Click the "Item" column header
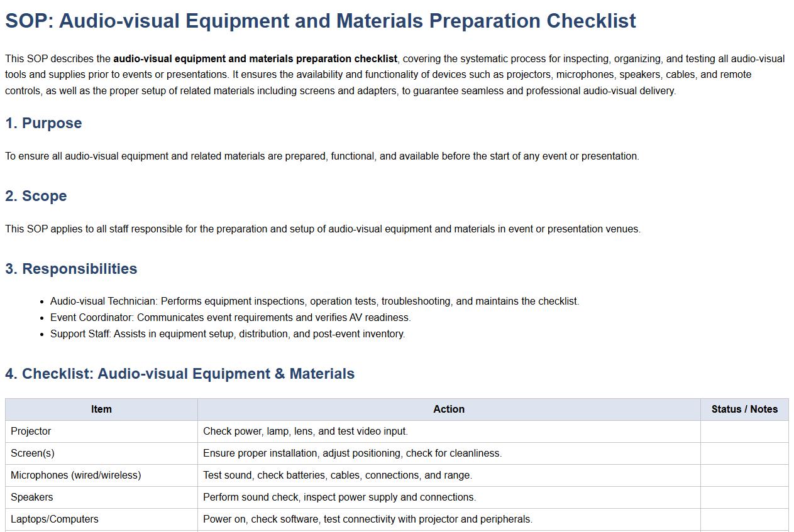This screenshot has height=532, width=794. (x=101, y=410)
